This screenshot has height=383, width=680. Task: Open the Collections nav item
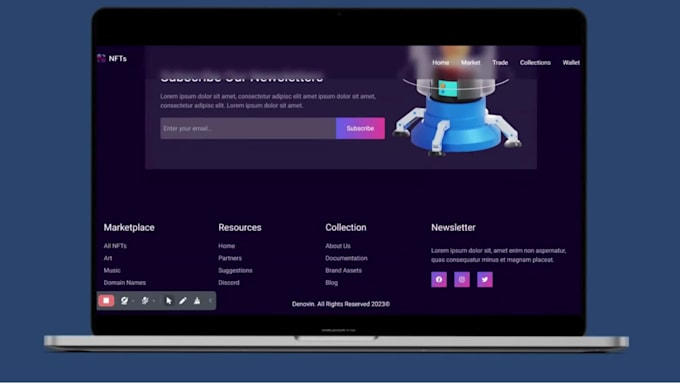(x=535, y=62)
